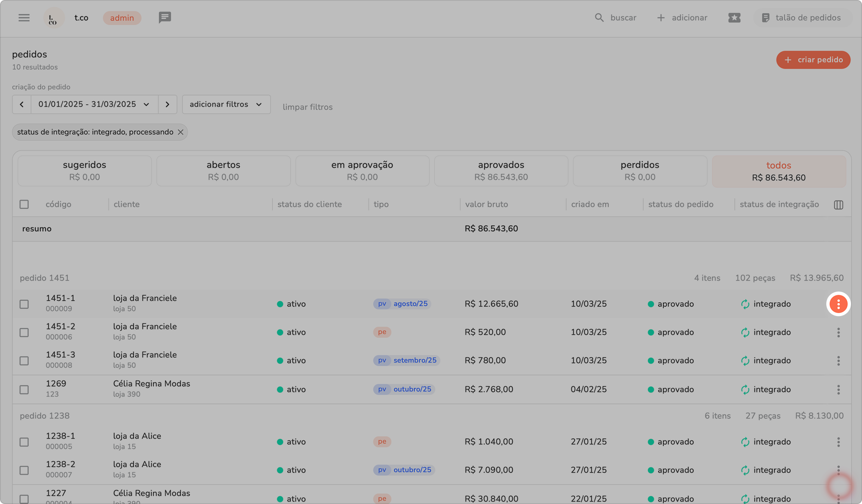Open the hamburger menu icon

[24, 18]
